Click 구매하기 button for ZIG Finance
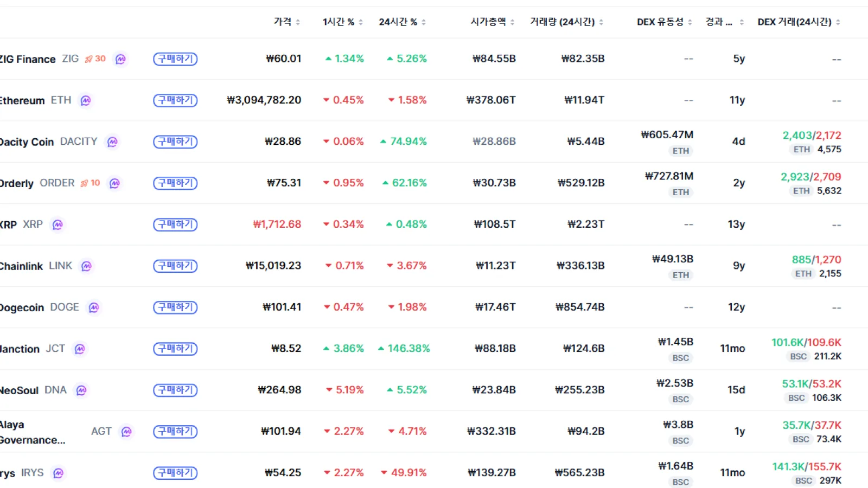Screen dimensions: 868x488 [x=175, y=59]
